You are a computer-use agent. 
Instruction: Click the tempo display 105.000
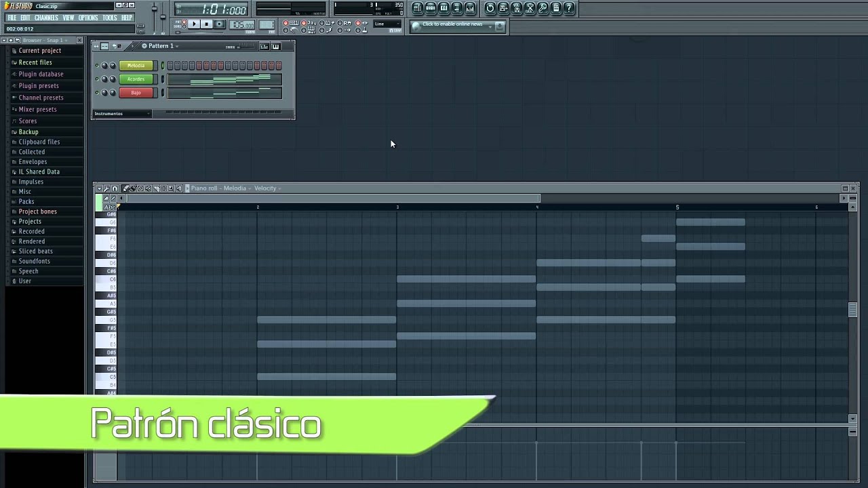pyautogui.click(x=242, y=24)
